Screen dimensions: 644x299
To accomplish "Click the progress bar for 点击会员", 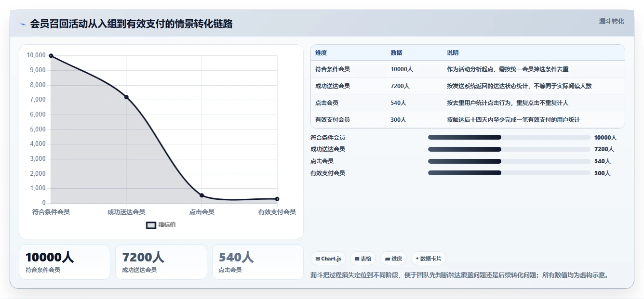I will click(x=509, y=161).
